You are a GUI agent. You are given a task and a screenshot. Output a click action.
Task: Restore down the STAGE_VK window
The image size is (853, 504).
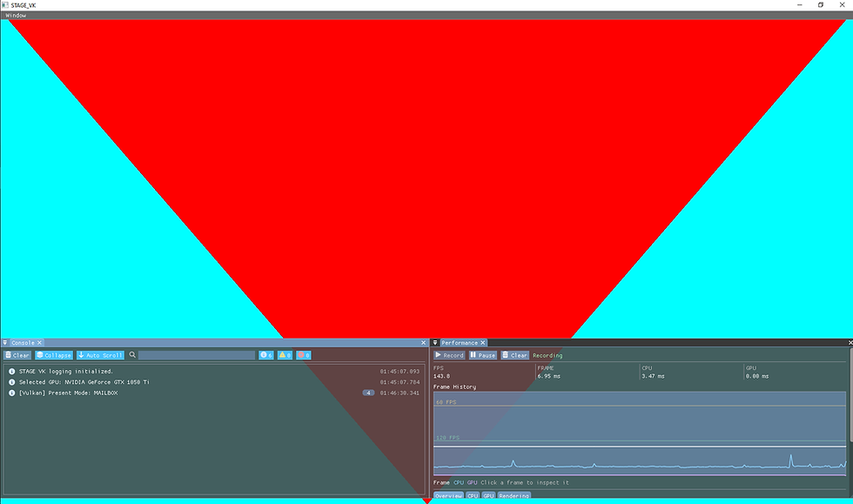point(820,5)
